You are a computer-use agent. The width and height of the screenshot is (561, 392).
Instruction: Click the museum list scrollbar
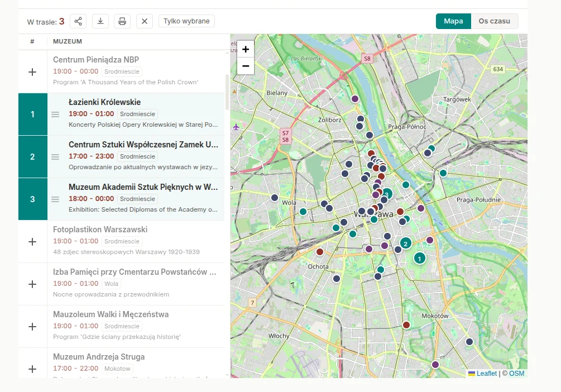[x=227, y=92]
